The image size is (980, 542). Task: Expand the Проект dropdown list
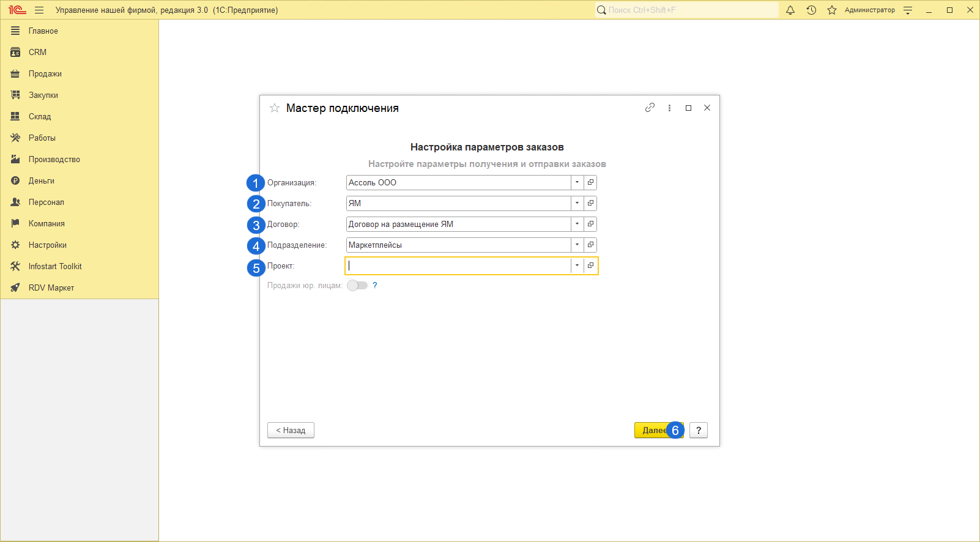577,265
